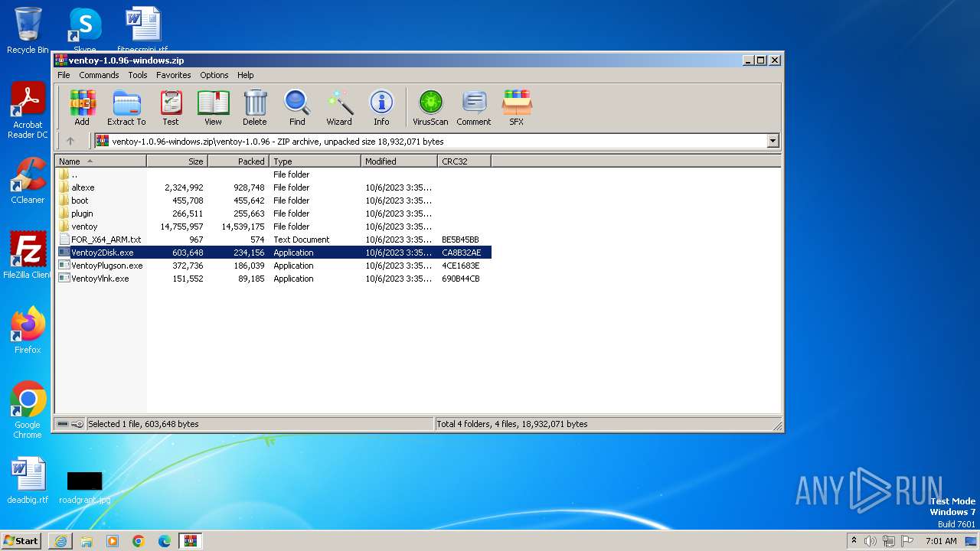Click the Add toolbar icon
The image size is (980, 551).
(82, 107)
